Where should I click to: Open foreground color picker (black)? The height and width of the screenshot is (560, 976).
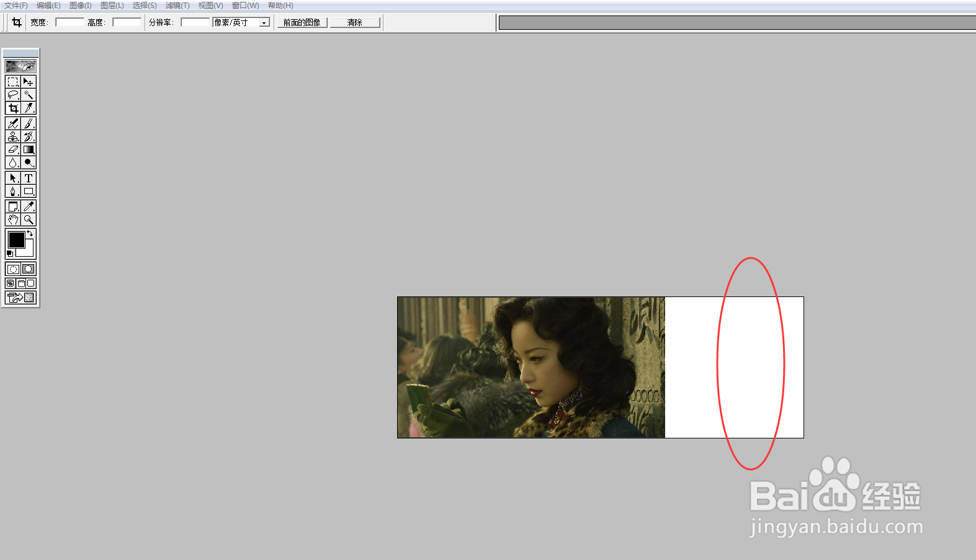16,239
